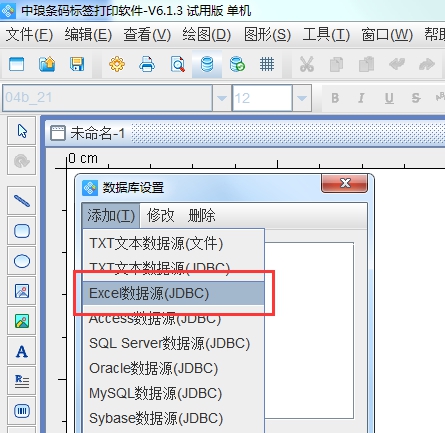The width and height of the screenshot is (445, 433).
Task: Expand the font name dropdown
Action: pos(222,98)
